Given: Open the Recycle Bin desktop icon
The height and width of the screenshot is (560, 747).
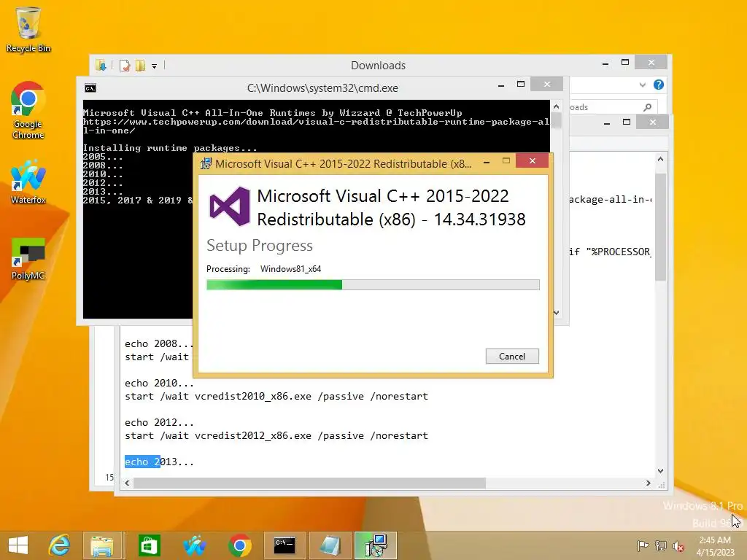Looking at the screenshot, I should pyautogui.click(x=28, y=29).
